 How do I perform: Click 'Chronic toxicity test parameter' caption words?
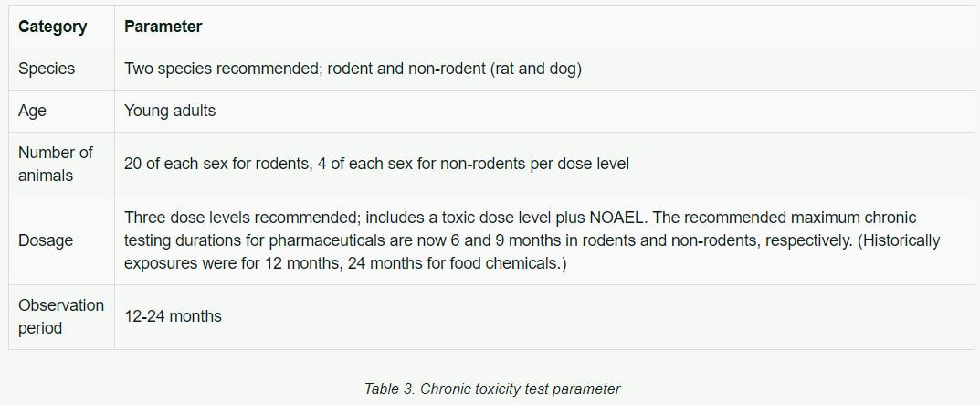[520, 389]
